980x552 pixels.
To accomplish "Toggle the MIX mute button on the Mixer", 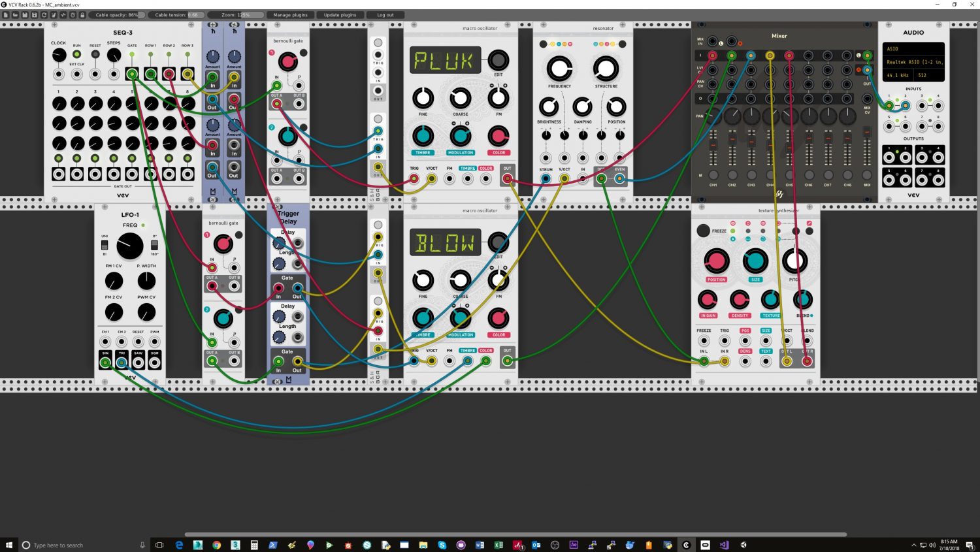I will coord(867,175).
